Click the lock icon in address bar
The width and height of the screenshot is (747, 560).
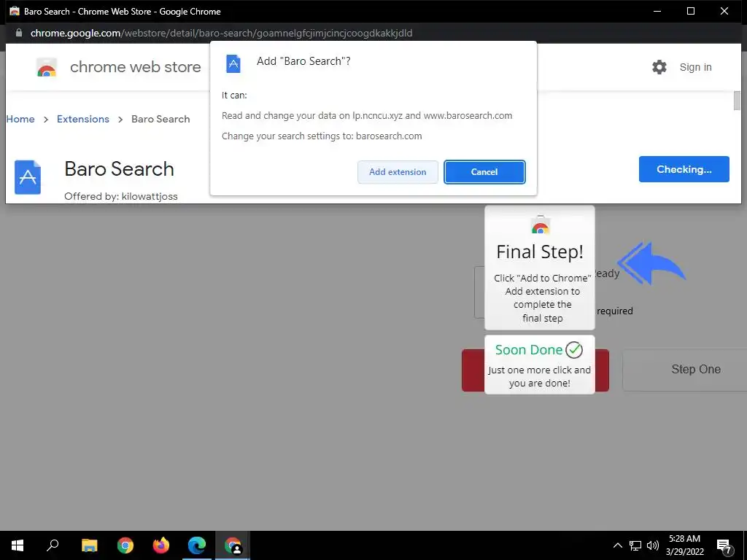[18, 33]
